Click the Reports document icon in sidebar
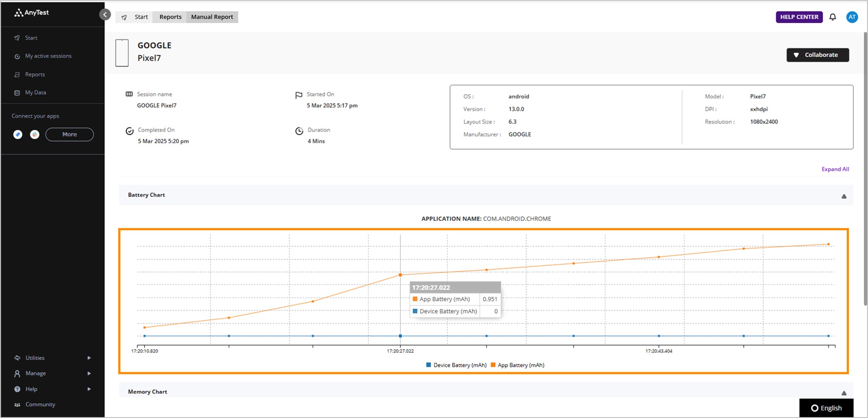 tap(17, 75)
